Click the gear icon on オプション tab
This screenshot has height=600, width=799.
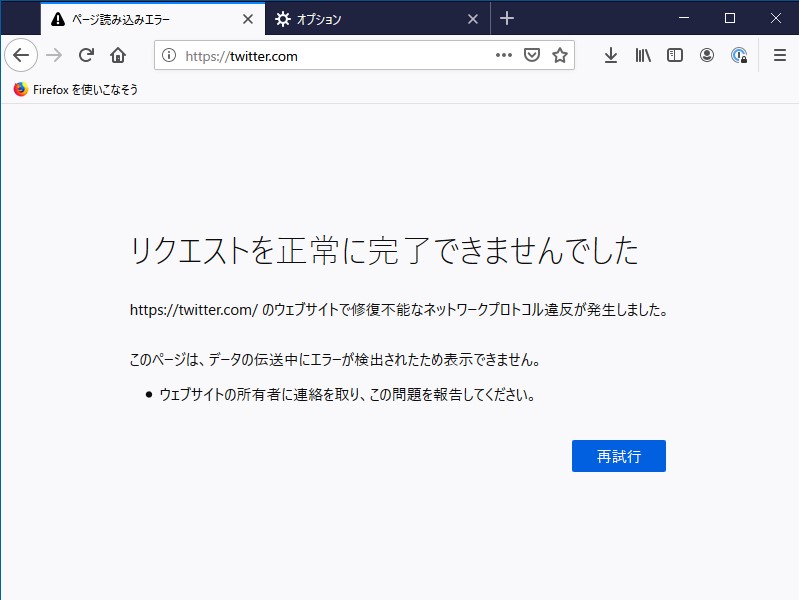pyautogui.click(x=282, y=19)
